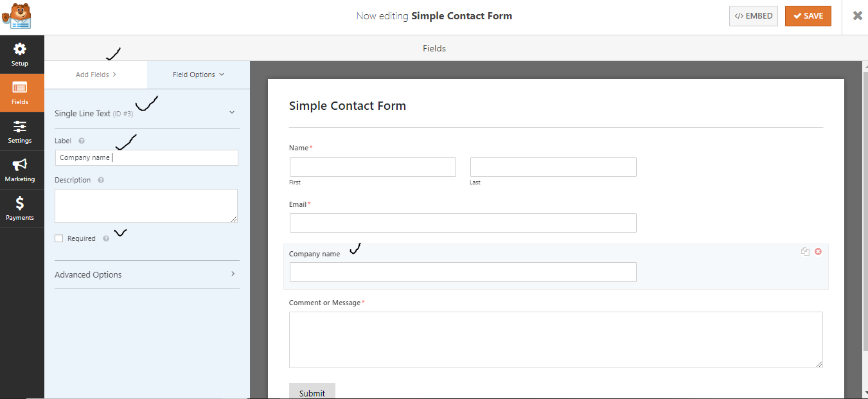Image resolution: width=868 pixels, height=399 pixels.
Task: Click the Label help question icon
Action: pyautogui.click(x=82, y=141)
